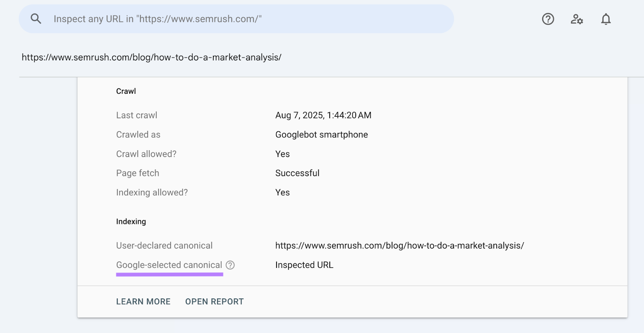The width and height of the screenshot is (644, 333).
Task: Click the Successful page fetch status
Action: pos(297,173)
